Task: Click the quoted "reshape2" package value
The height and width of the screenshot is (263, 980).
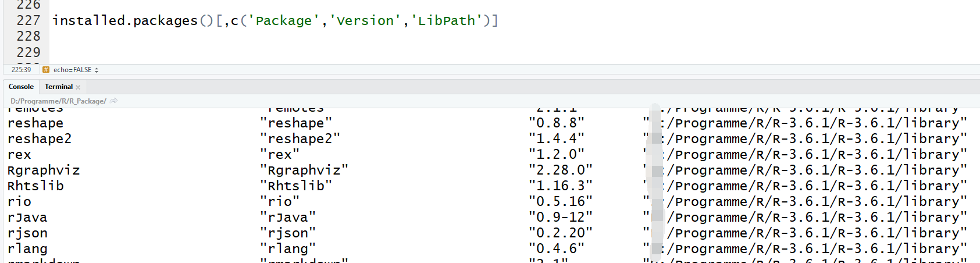Action: coord(300,138)
